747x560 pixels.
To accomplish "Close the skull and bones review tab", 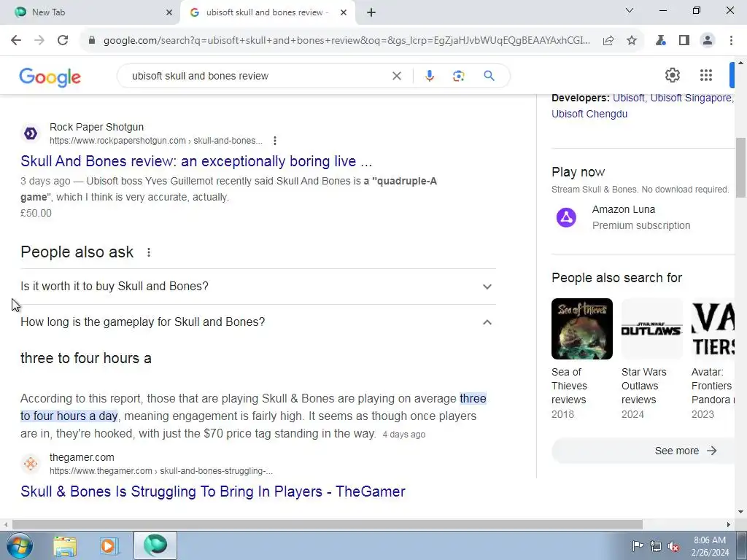I will pyautogui.click(x=344, y=12).
